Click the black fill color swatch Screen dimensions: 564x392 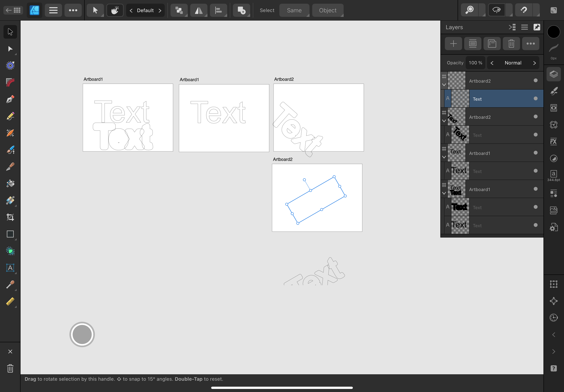554,32
